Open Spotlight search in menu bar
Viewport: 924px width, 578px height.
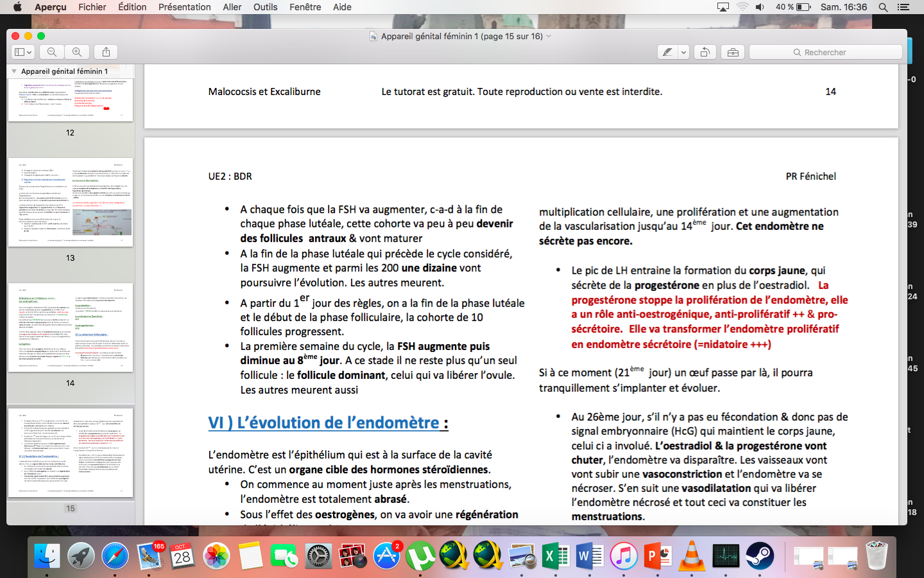click(x=883, y=7)
